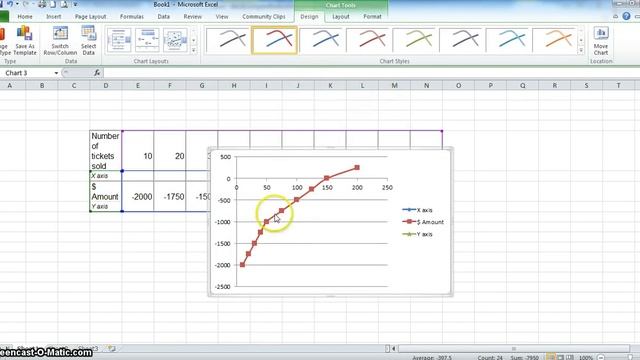The width and height of the screenshot is (640, 360).
Task: Click the cell showing 20 tickets
Action: tap(170, 151)
